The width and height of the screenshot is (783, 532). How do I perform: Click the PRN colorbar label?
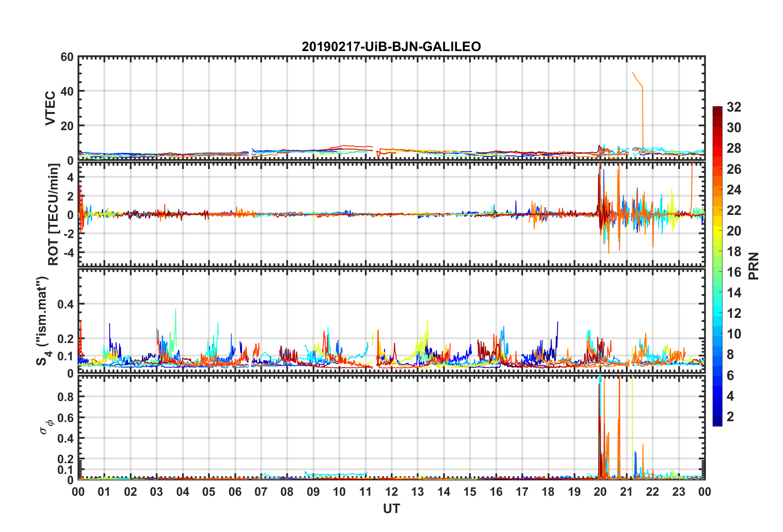tap(753, 266)
